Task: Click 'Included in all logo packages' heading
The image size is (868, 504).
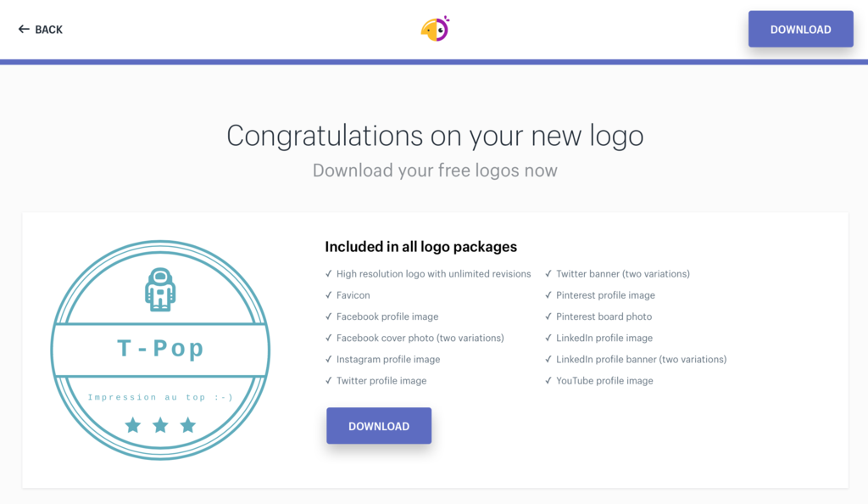Action: click(x=420, y=247)
